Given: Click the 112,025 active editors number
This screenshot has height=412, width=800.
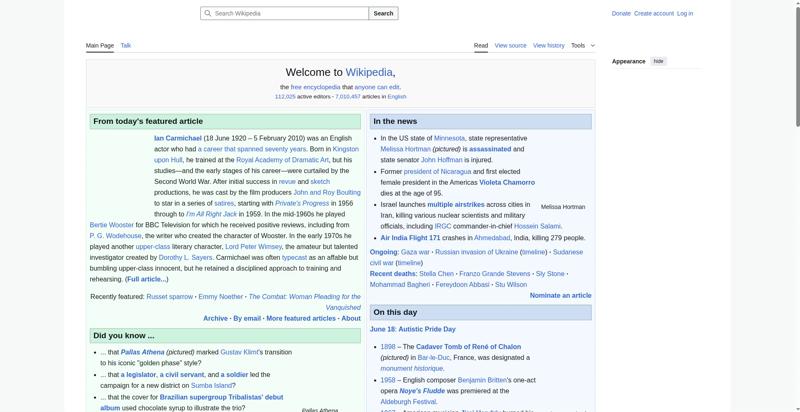Looking at the screenshot, I should 285,96.
